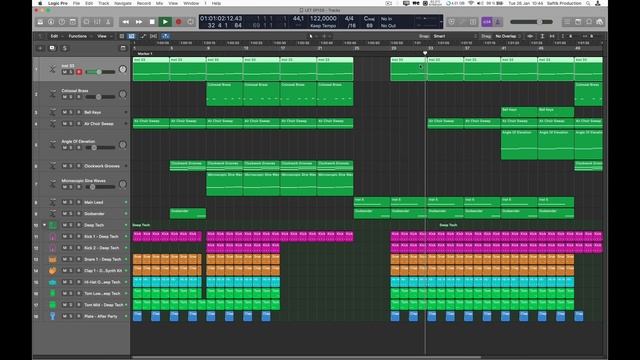Open Smart Controls from the control bar
Viewport: 640px width, 360px height.
point(87,22)
